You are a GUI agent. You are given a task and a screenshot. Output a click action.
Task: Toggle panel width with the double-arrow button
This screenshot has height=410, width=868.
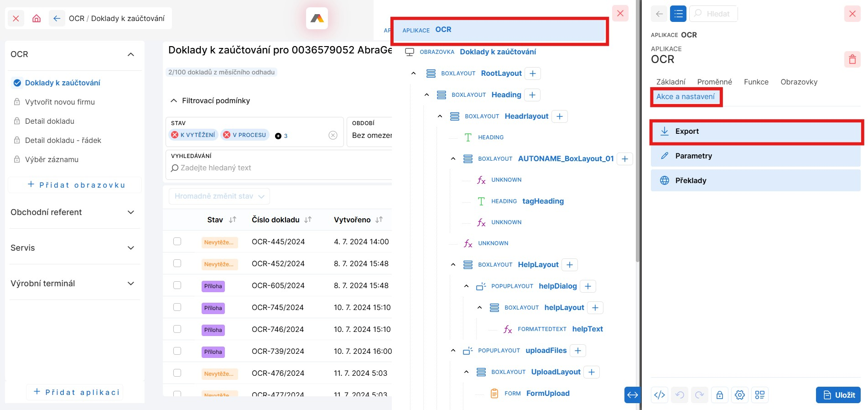633,395
